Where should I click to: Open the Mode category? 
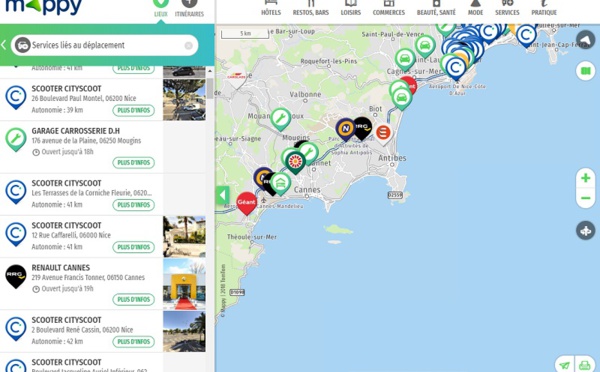point(475,8)
